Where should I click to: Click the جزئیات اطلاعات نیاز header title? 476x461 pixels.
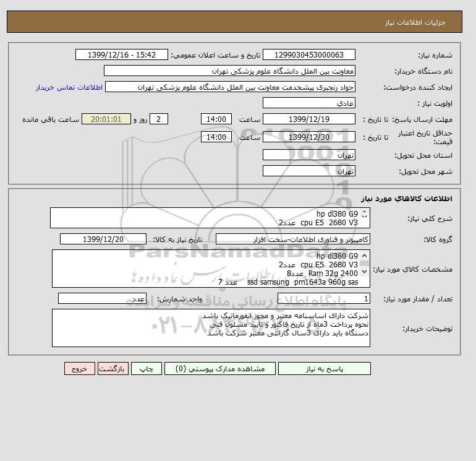click(x=415, y=22)
